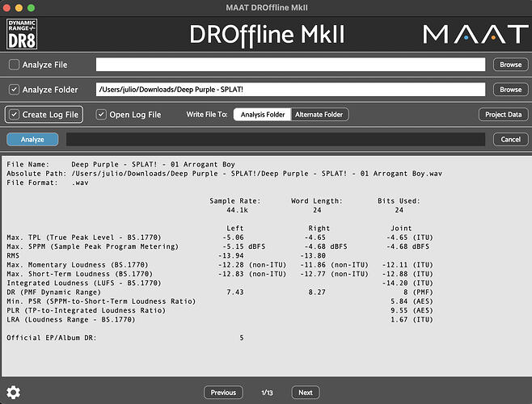532x404 pixels.
Task: Click the analysis progress bar
Action: [x=276, y=140]
